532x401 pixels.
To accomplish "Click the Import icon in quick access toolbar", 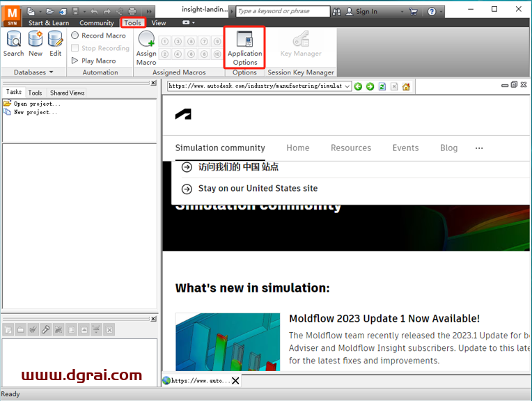I will pos(63,12).
